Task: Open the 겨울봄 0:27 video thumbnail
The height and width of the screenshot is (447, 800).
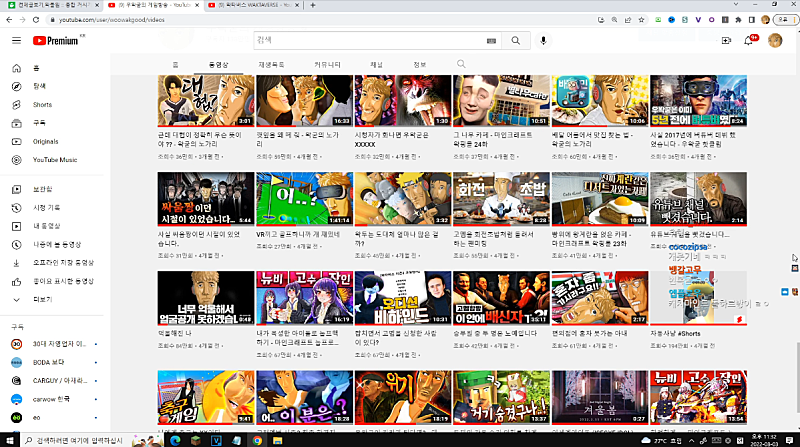Action: click(x=599, y=398)
